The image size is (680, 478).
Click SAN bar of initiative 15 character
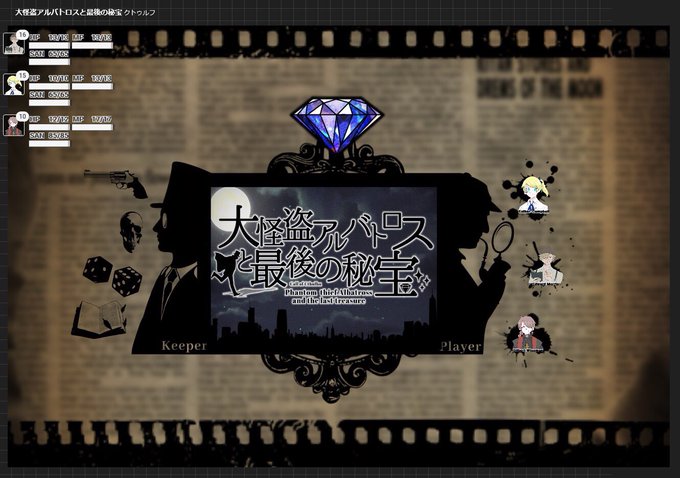[49, 103]
